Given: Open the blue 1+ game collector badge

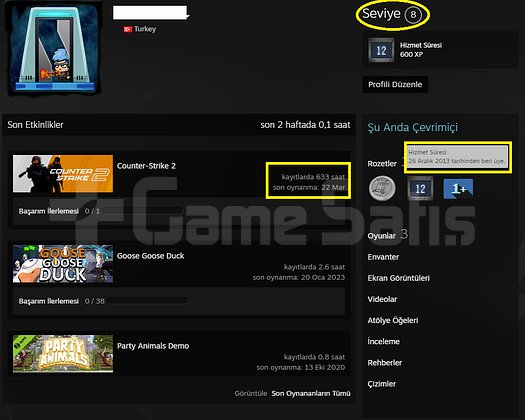Looking at the screenshot, I should tap(458, 189).
